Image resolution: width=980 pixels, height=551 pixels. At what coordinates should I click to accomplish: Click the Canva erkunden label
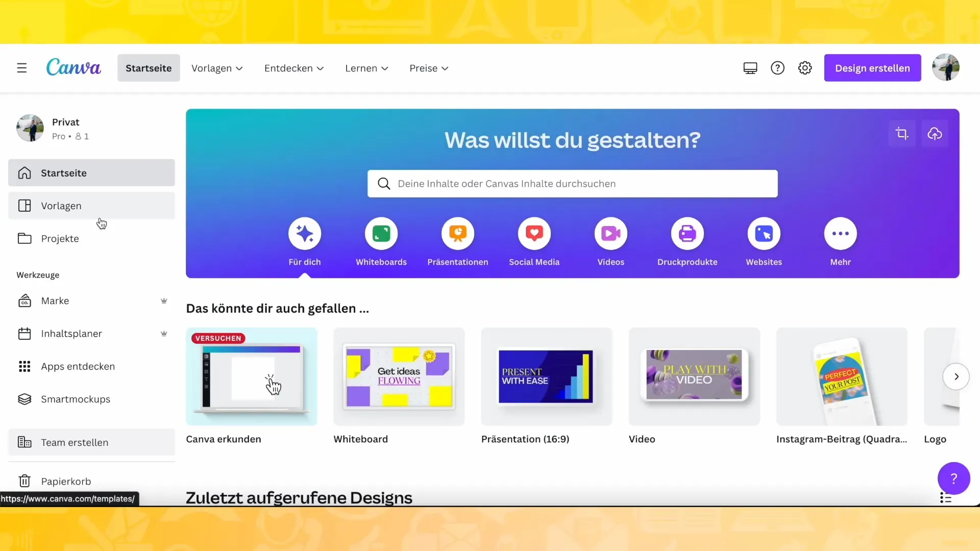tap(224, 439)
